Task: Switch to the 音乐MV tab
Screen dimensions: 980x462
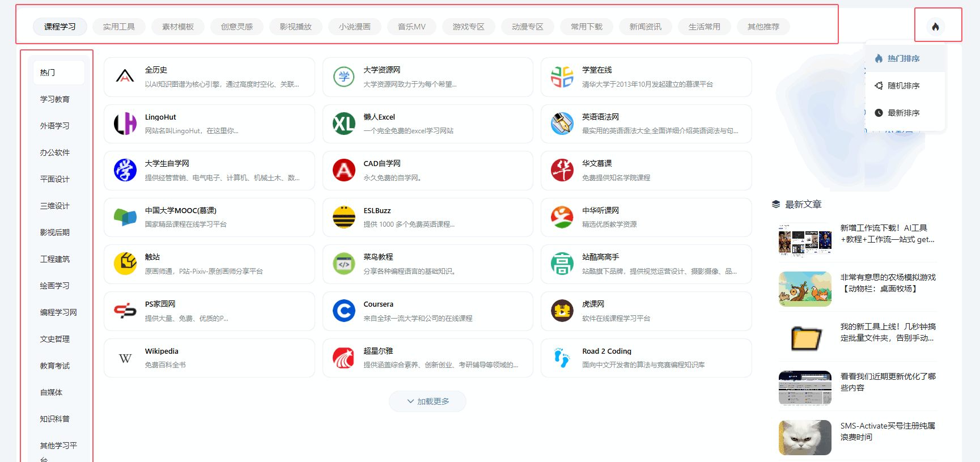Action: pos(411,27)
